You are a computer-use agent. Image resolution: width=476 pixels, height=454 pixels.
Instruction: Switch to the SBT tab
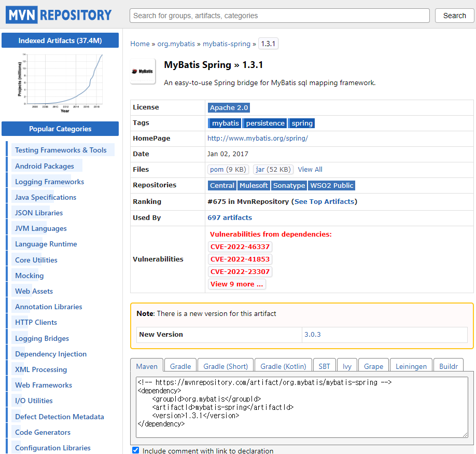[324, 366]
